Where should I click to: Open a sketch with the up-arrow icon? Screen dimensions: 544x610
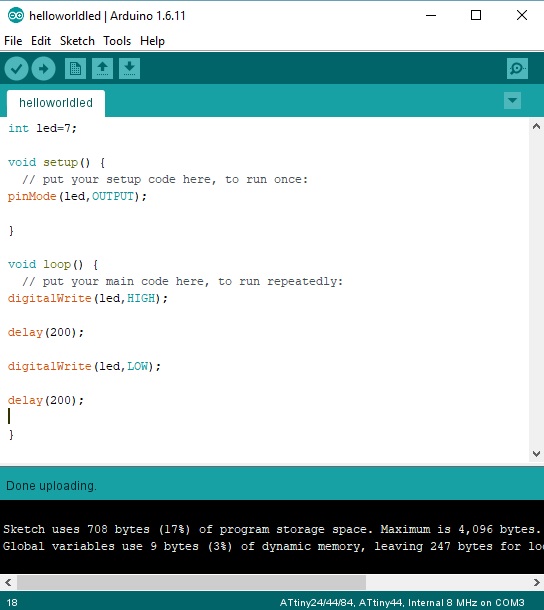[x=102, y=69]
